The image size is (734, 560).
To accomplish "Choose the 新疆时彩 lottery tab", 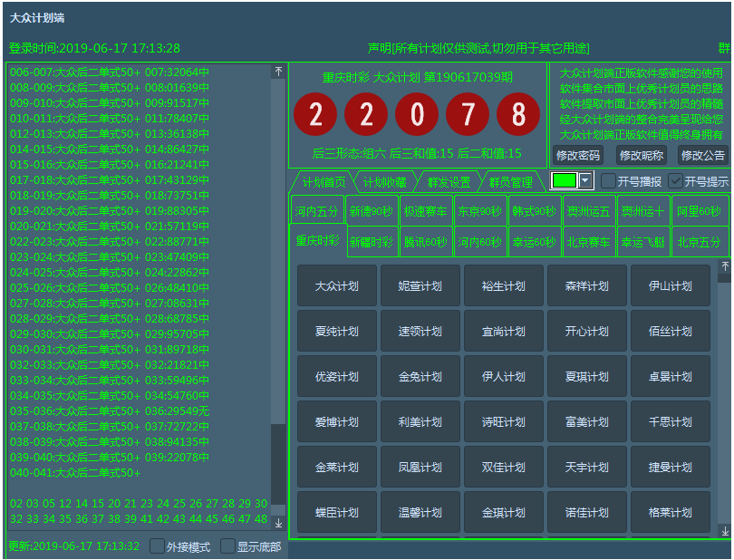I will click(372, 242).
